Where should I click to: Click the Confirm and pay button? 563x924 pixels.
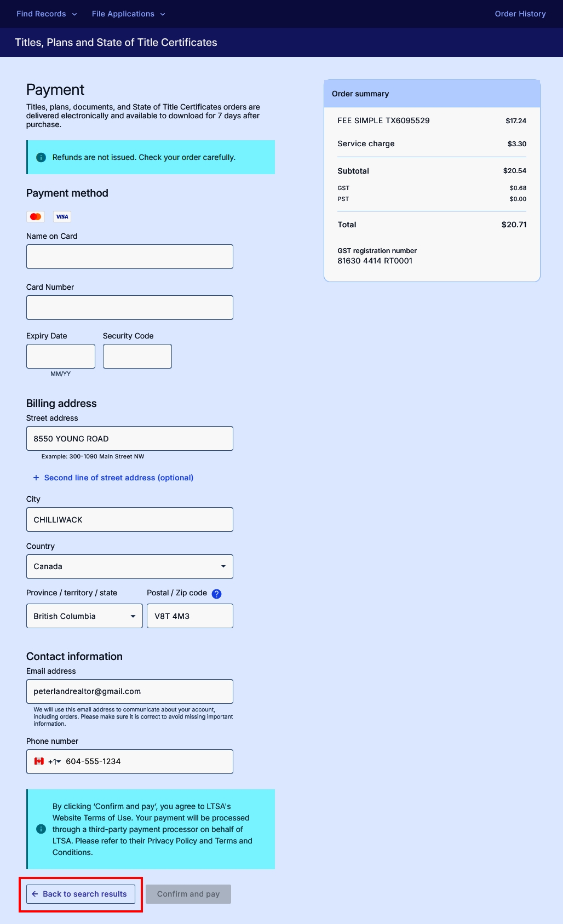point(188,894)
